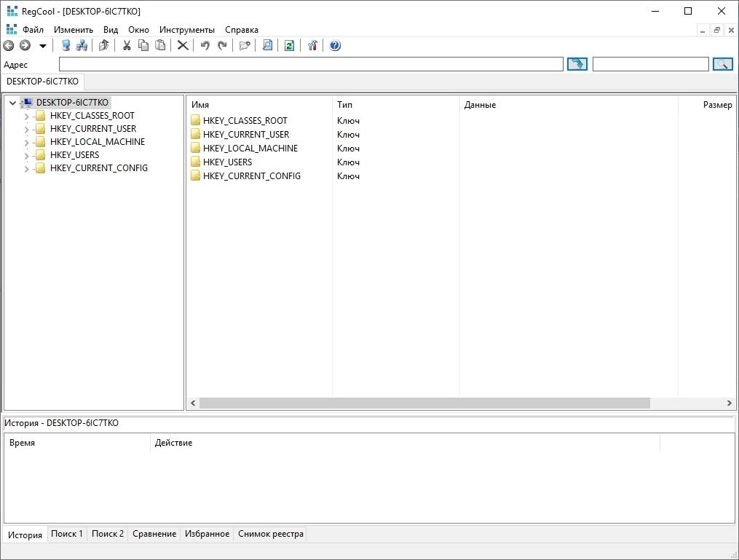
Task: Expand HKEY_CURRENT_CONFIG in the tree
Action: pyautogui.click(x=26, y=168)
